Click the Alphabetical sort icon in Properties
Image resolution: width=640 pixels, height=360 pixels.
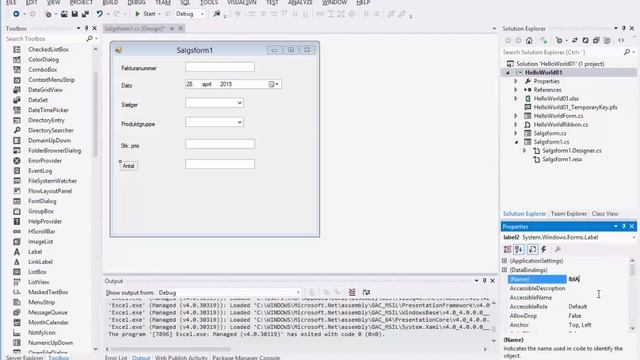pos(519,249)
